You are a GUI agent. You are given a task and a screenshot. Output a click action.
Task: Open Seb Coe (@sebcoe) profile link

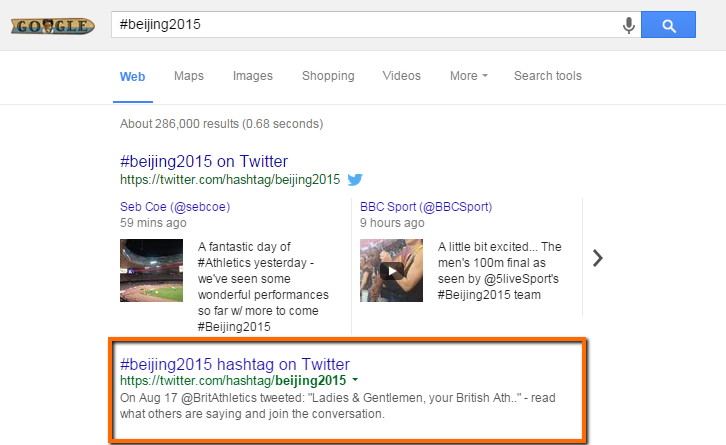[x=175, y=207]
